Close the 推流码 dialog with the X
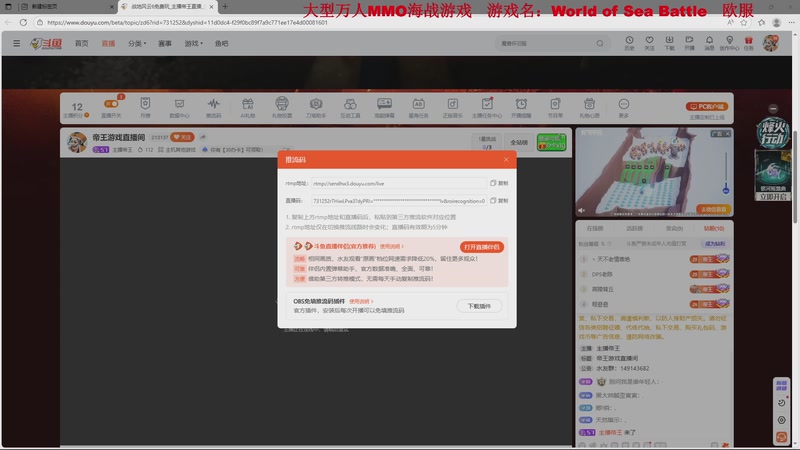This screenshot has width=800, height=450. click(x=506, y=160)
